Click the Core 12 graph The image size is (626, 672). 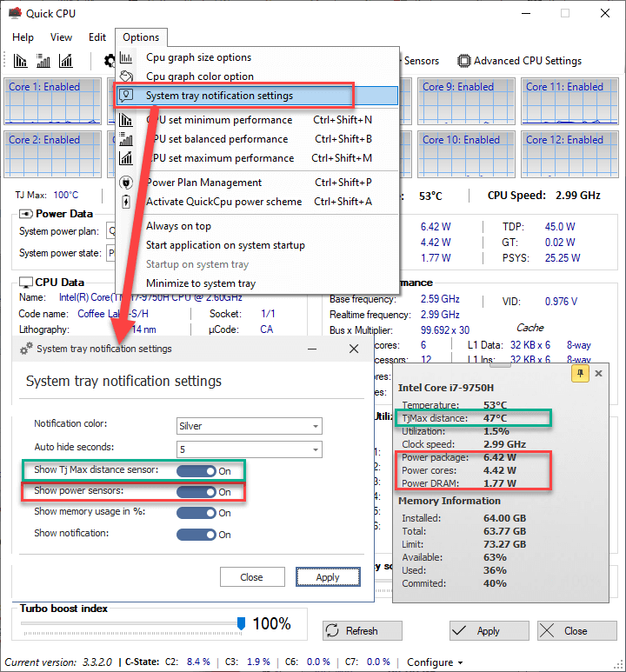[x=569, y=154]
